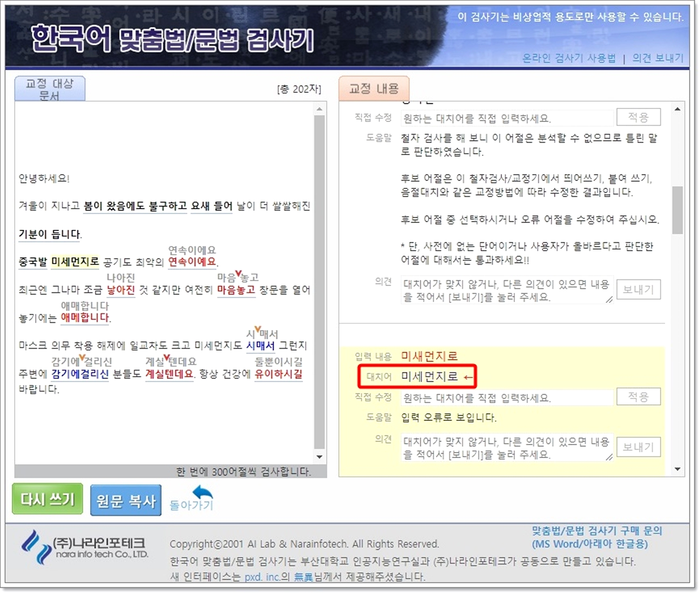The image size is (700, 593).
Task: Open the 의견 보내기 link at top
Action: coord(658,58)
